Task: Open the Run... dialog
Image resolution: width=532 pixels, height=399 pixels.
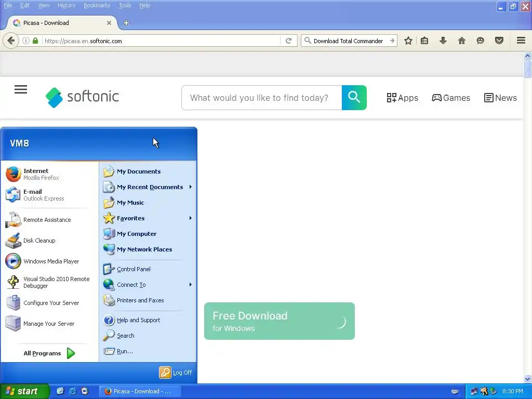Action: click(x=148, y=351)
